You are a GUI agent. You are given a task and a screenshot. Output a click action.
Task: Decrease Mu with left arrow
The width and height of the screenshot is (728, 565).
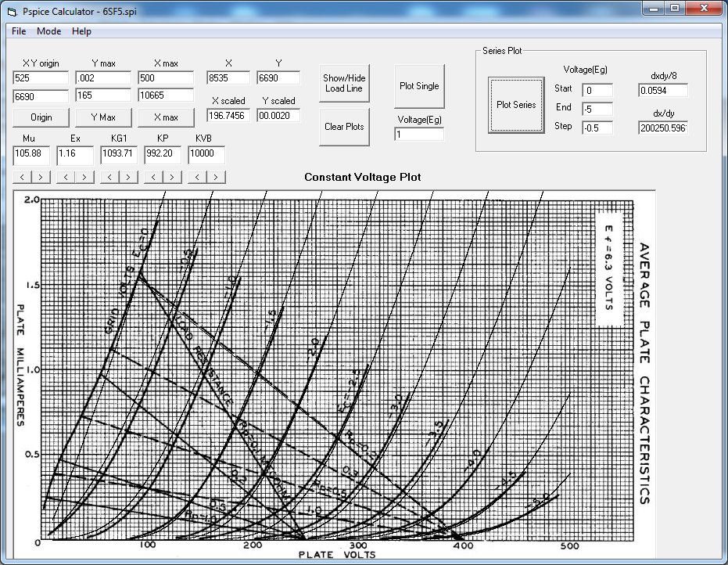pyautogui.click(x=22, y=177)
